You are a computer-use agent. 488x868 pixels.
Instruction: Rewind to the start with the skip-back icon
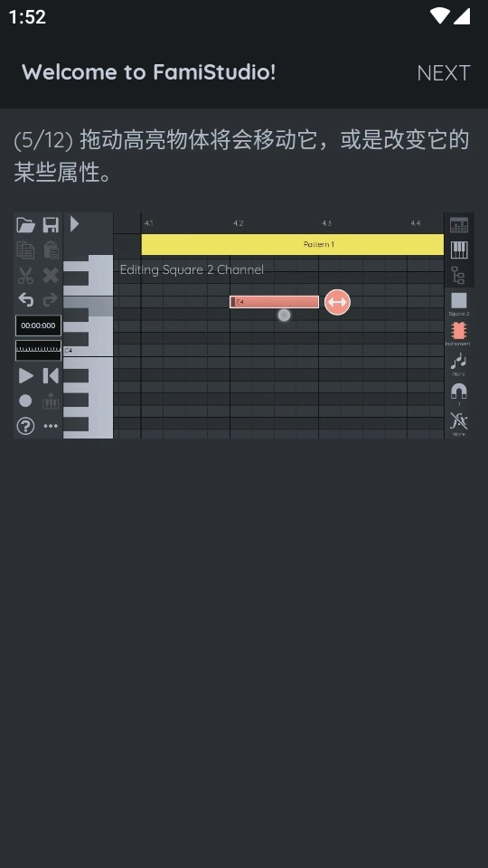(51, 376)
